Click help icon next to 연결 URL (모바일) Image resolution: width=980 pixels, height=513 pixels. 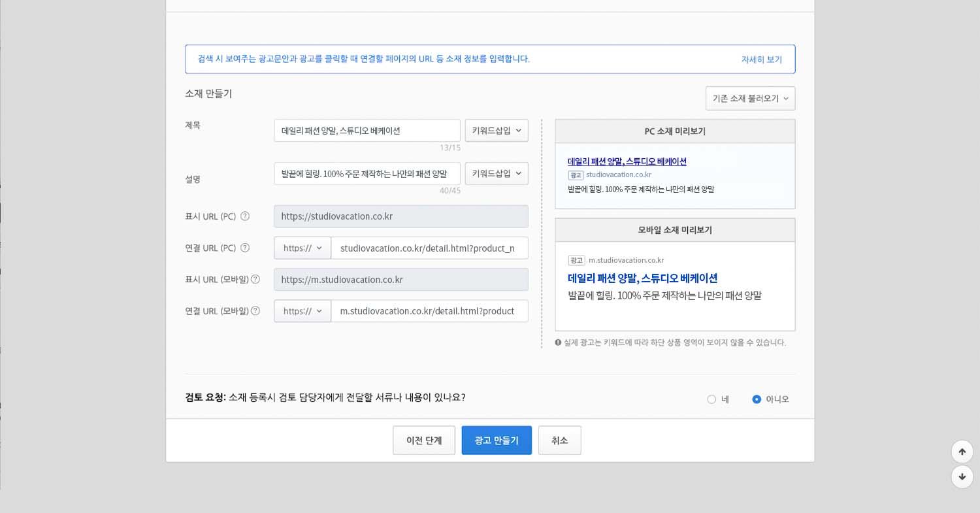(255, 311)
